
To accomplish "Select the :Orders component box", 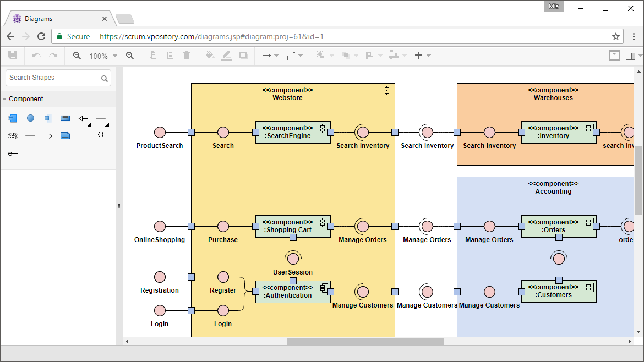I will tap(559, 226).
